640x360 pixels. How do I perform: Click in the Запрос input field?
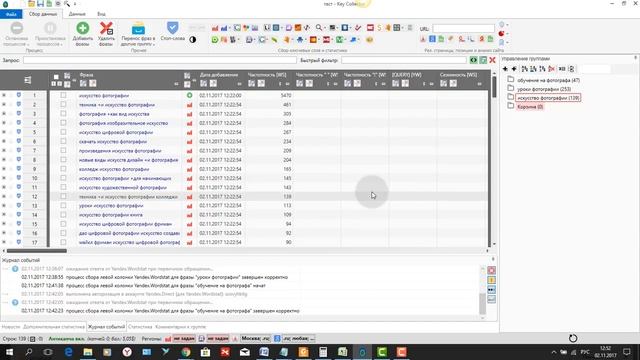(160, 60)
